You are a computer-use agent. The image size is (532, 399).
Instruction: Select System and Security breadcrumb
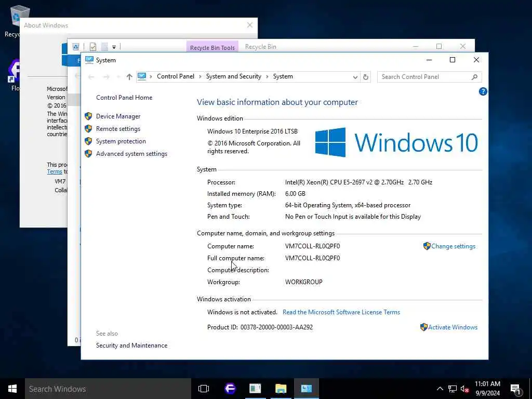(x=233, y=77)
